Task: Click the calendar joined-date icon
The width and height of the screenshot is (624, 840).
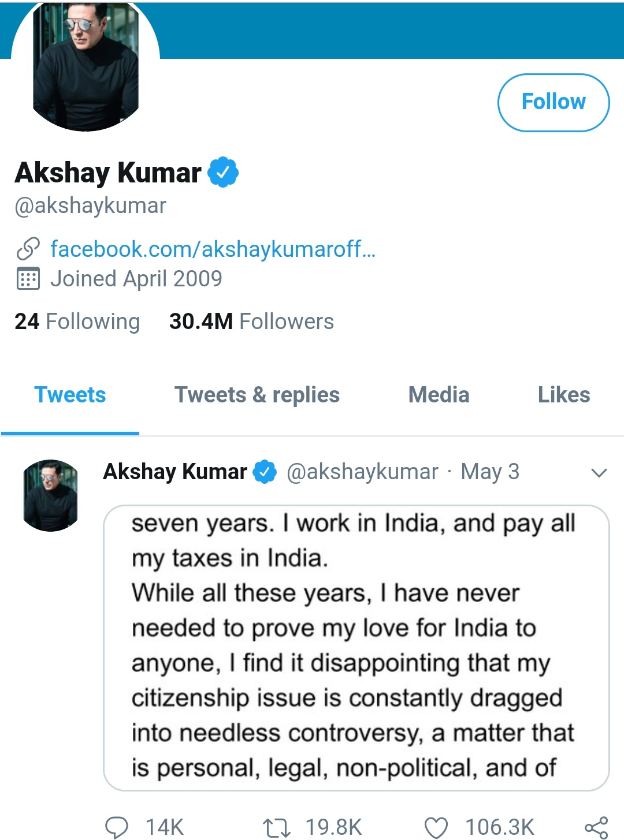Action: click(x=28, y=279)
